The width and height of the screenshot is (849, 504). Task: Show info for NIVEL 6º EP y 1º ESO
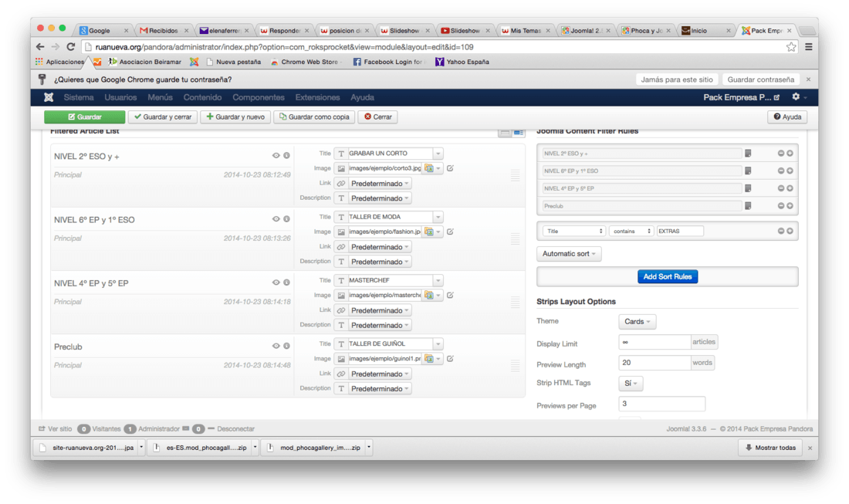click(x=286, y=218)
